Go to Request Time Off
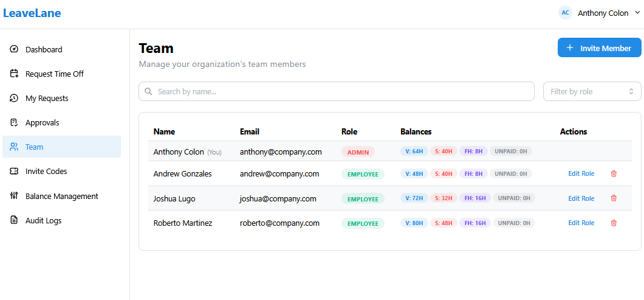The image size is (644, 300). pos(61,74)
